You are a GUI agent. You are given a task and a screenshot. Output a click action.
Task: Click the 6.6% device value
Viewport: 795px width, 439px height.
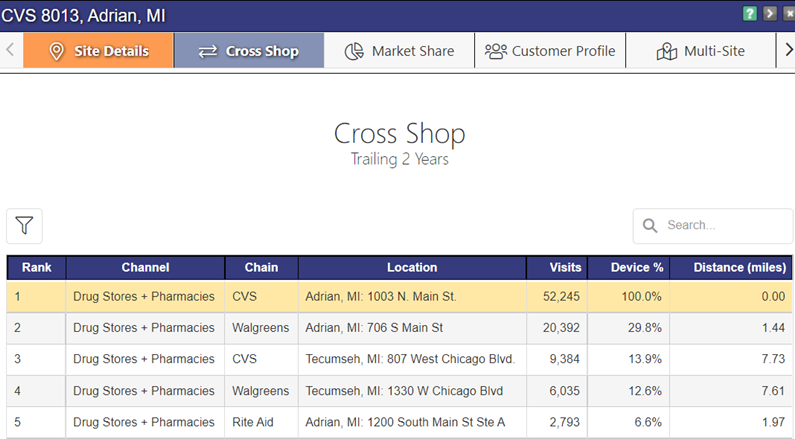(648, 422)
